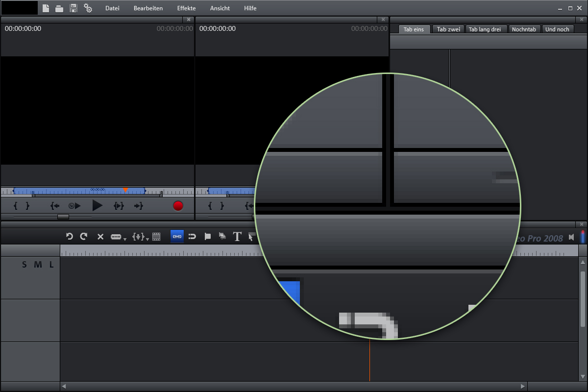Click the right arrow of the horizontal timeline scrollbar
The width and height of the screenshot is (588, 392).
[x=523, y=386]
